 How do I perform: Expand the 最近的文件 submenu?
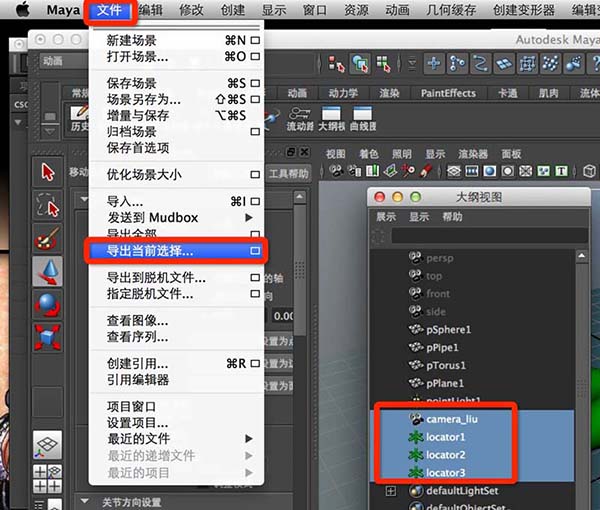coord(249,438)
